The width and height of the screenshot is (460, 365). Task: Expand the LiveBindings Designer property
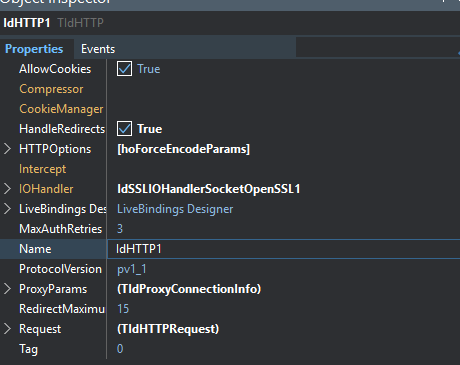pos(7,209)
